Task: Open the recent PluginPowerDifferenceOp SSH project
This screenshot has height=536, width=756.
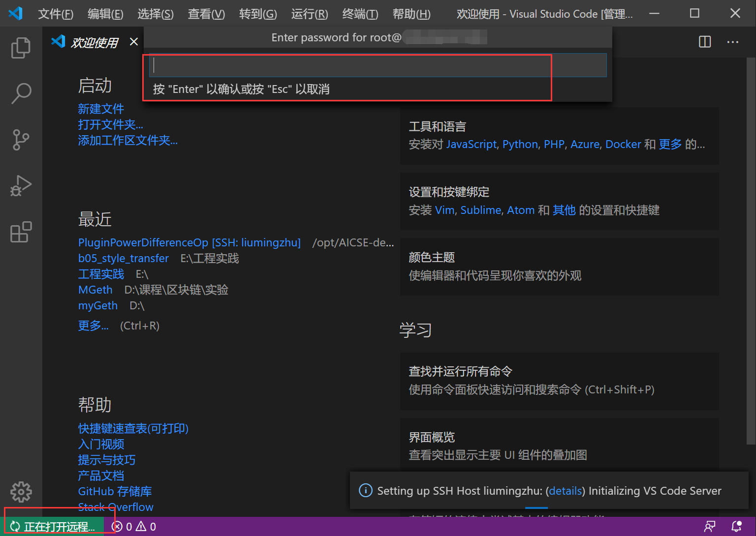Action: click(189, 242)
